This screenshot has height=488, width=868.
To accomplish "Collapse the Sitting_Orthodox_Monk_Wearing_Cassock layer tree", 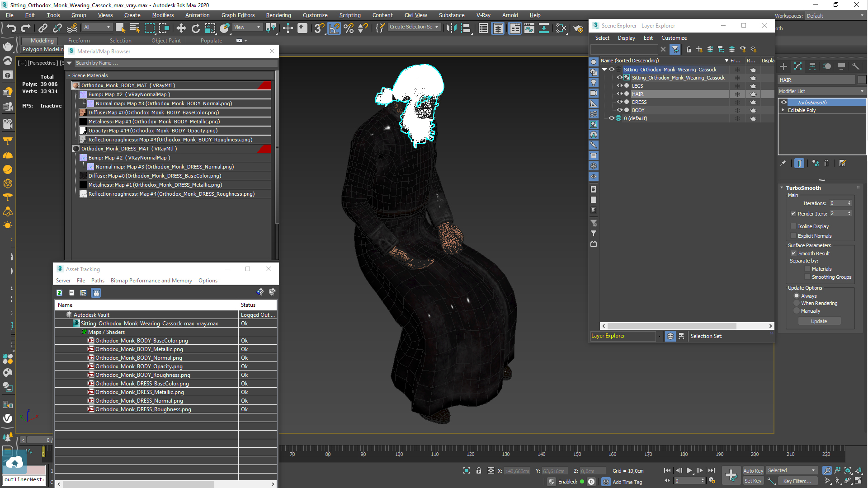I will (604, 70).
